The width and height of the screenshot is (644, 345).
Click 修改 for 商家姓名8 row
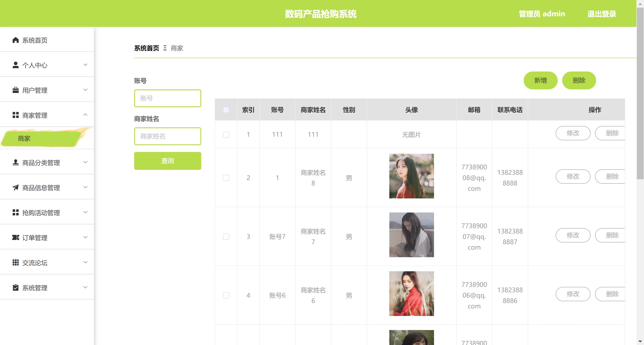(x=573, y=176)
